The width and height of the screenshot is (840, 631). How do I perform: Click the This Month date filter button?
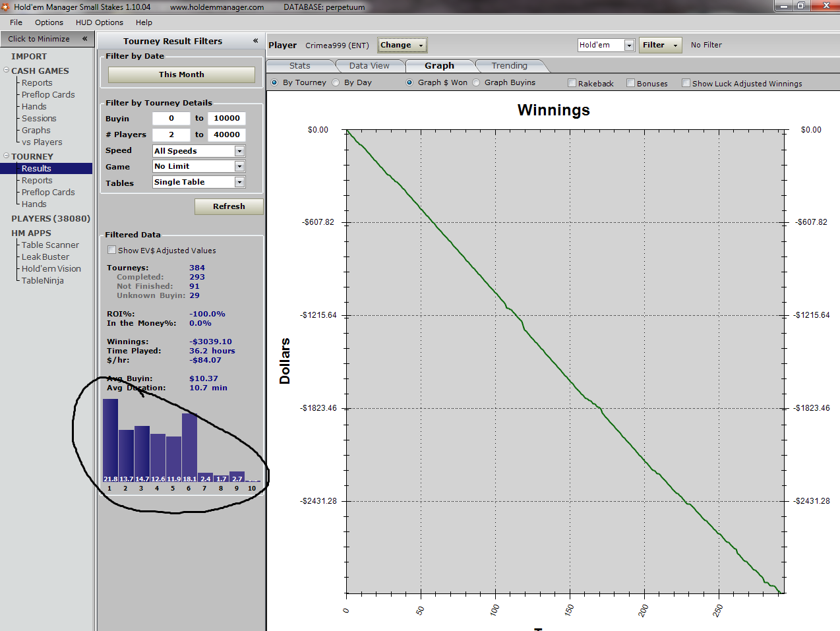181,75
